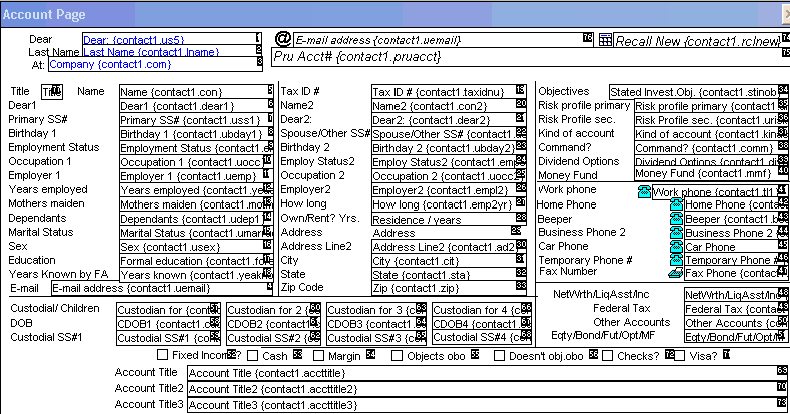Click the Car Phone telephone icon
The image size is (790, 414).
[x=676, y=246]
